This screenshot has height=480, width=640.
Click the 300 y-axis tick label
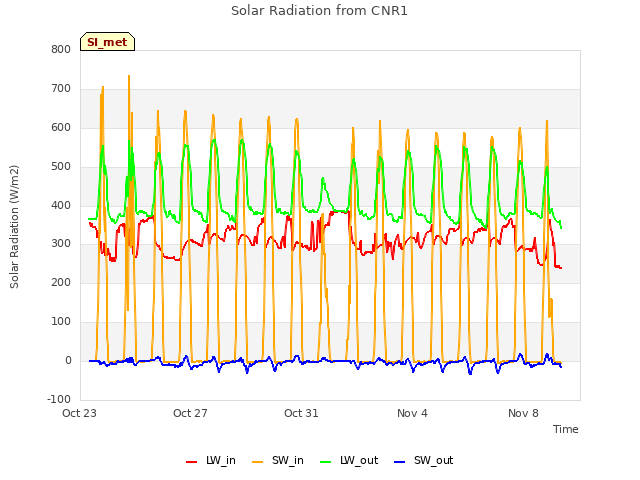[61, 244]
